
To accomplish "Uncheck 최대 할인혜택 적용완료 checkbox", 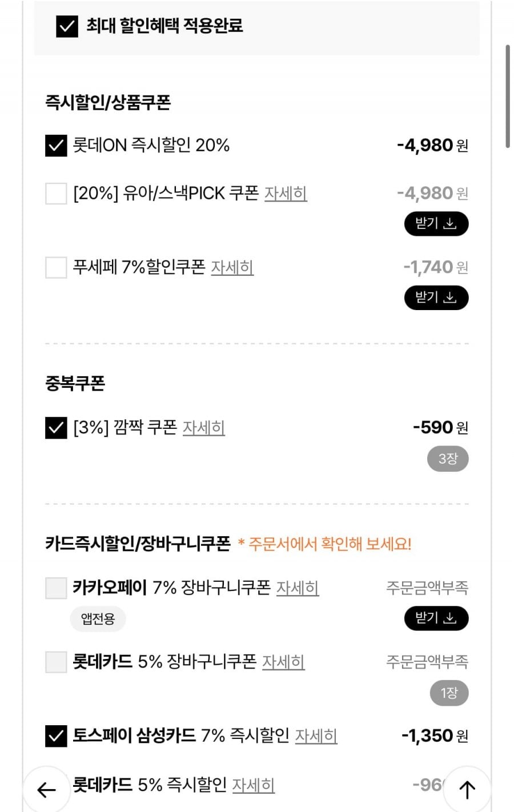I will (67, 26).
